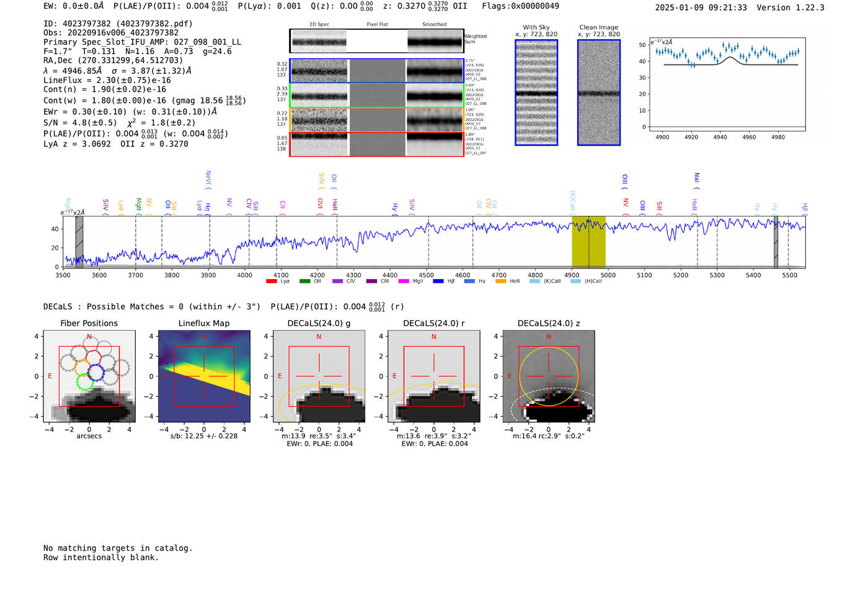868x591 pixels.
Task: Click the EWr = 0.30(±0.10) line
Action: (x=130, y=112)
